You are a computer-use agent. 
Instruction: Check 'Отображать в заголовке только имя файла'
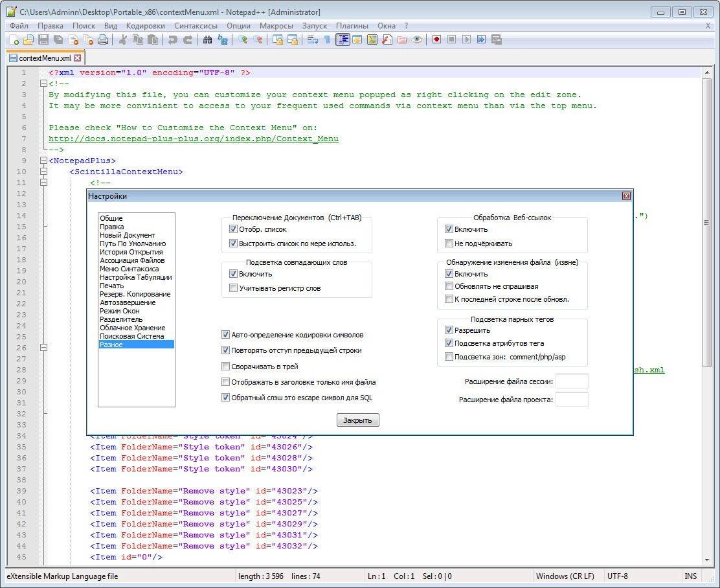(x=225, y=381)
